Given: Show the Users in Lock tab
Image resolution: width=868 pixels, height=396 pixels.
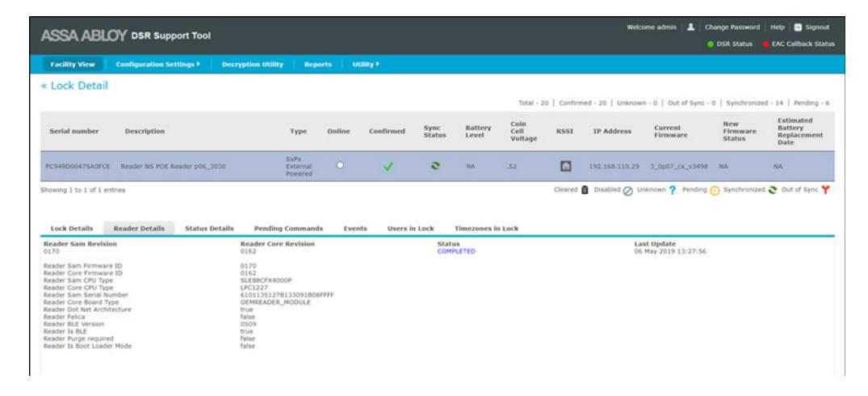Looking at the screenshot, I should point(411,228).
